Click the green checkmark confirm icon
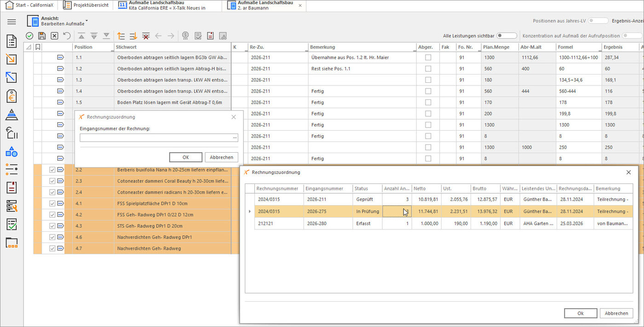The width and height of the screenshot is (644, 327). click(29, 36)
